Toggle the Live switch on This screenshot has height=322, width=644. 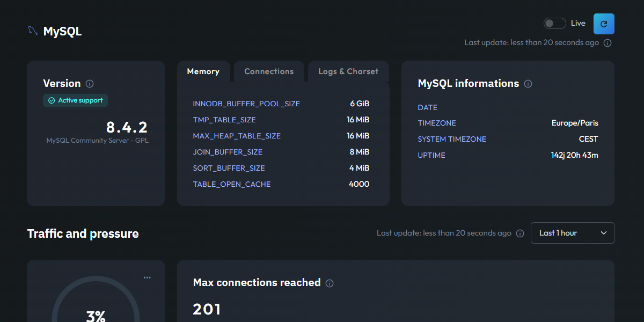[554, 23]
